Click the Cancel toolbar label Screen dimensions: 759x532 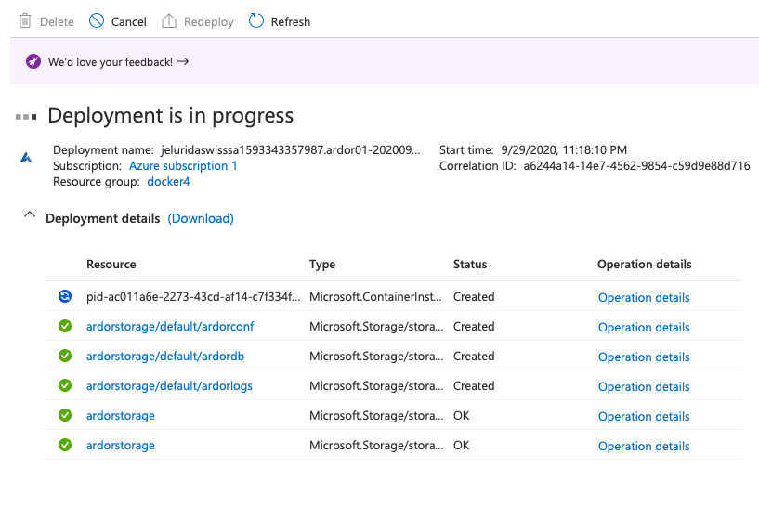tap(129, 21)
